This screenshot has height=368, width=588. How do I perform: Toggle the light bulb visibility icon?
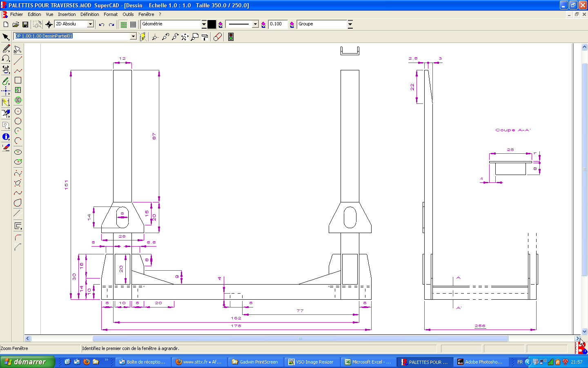point(143,37)
